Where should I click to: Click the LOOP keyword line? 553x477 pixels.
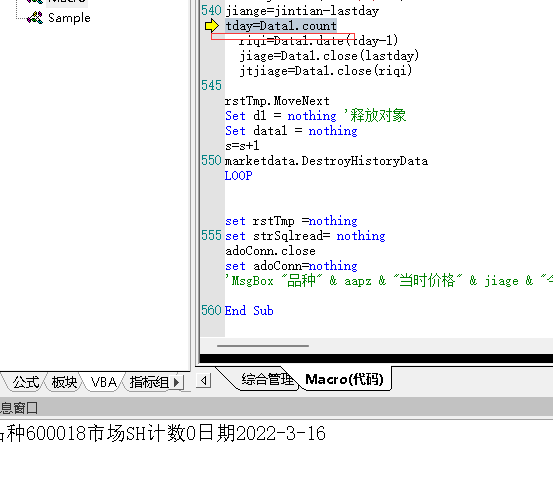(x=239, y=176)
